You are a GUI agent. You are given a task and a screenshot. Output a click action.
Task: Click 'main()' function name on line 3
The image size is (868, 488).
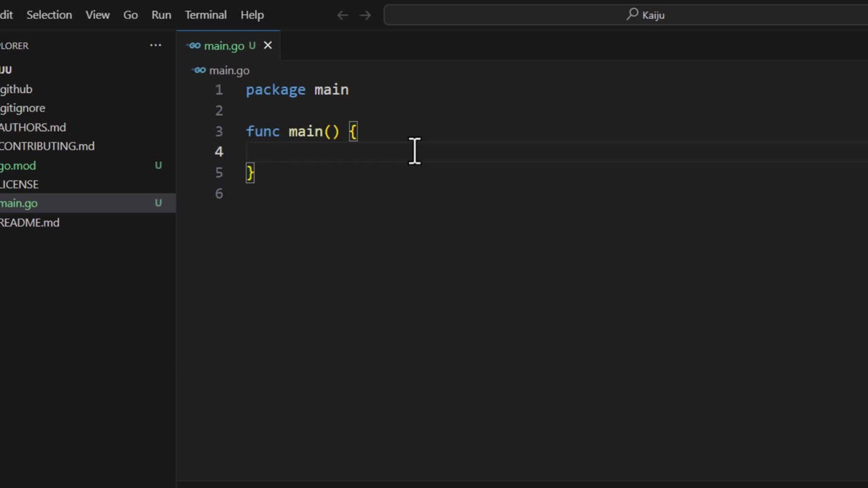[x=314, y=131]
